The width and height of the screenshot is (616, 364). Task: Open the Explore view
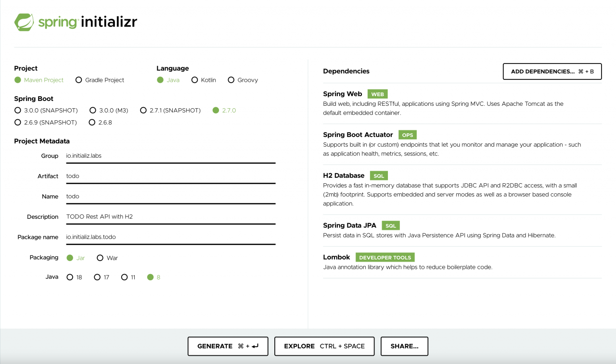point(324,346)
